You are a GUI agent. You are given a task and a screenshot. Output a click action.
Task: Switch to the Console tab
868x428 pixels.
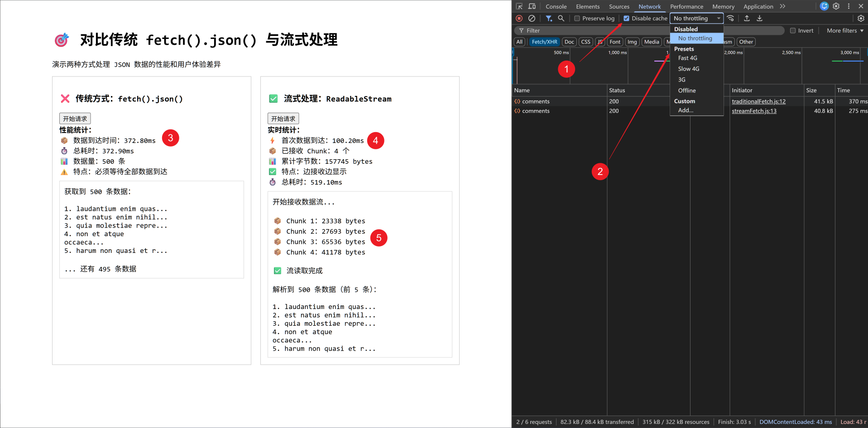[556, 7]
